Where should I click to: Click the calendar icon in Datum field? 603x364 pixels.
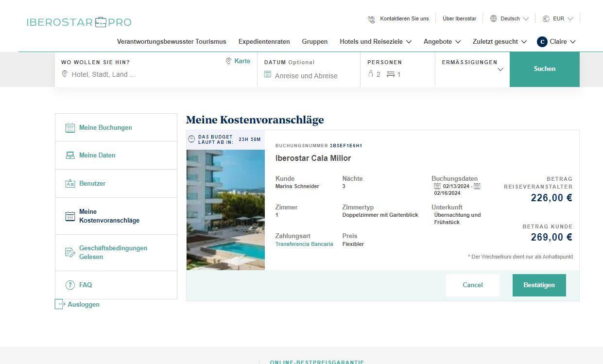coord(268,74)
